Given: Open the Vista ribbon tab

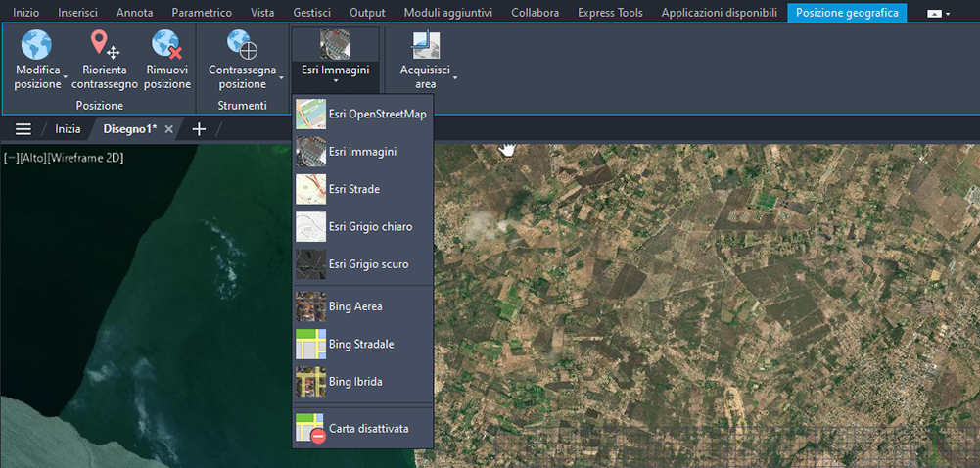Looking at the screenshot, I should coord(262,13).
